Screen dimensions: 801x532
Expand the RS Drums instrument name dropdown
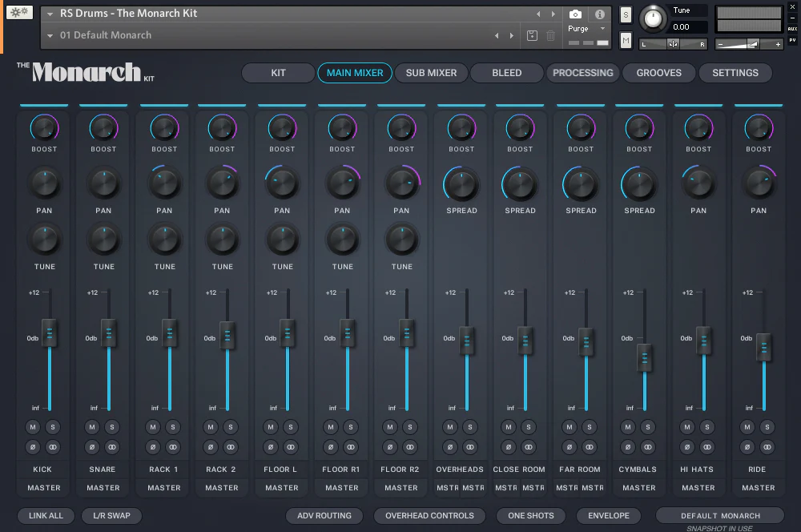[x=50, y=14]
